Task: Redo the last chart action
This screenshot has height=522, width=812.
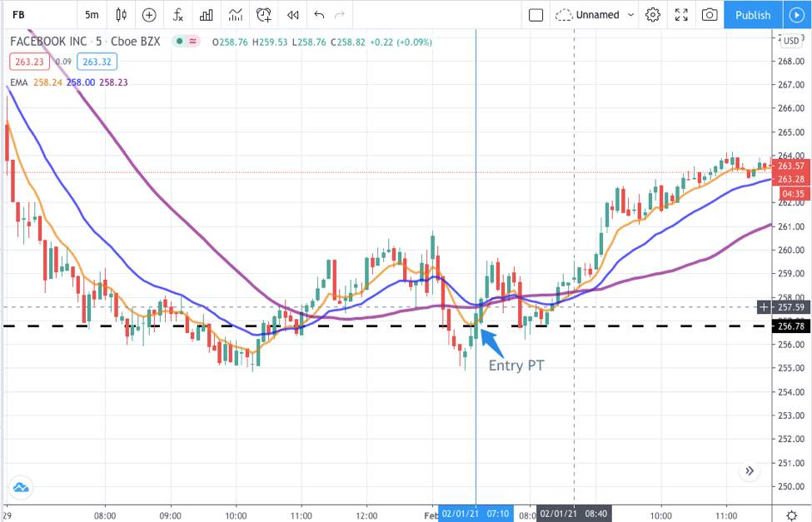Action: tap(340, 15)
